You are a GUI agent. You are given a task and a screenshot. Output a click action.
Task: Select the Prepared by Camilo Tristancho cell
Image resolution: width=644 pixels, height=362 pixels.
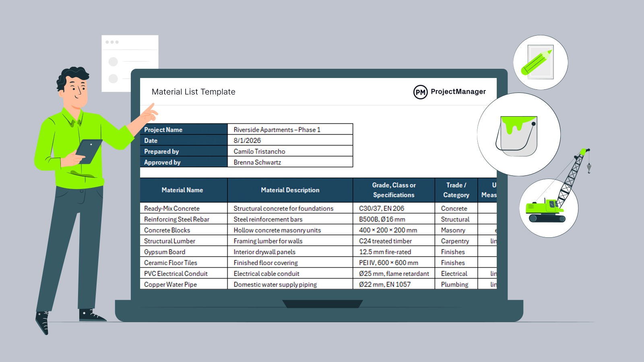click(290, 151)
